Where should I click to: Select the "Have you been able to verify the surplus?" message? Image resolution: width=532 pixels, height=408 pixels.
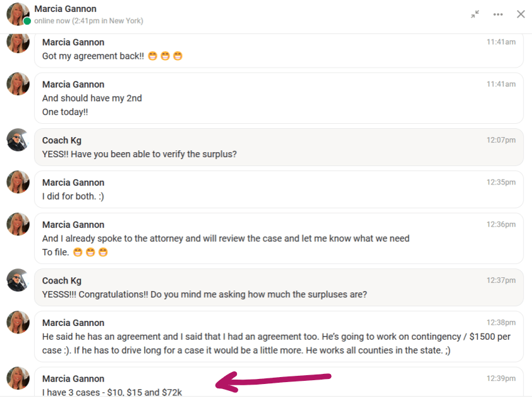(x=140, y=154)
